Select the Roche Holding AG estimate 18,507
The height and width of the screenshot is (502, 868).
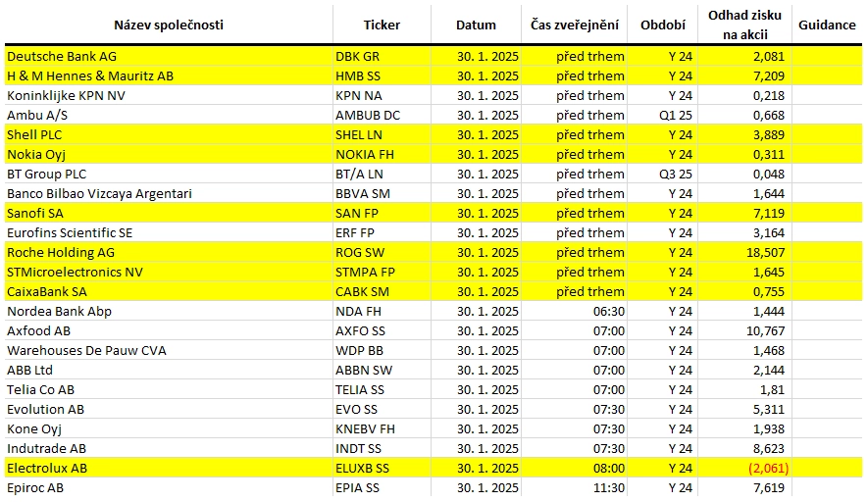[x=745, y=252]
